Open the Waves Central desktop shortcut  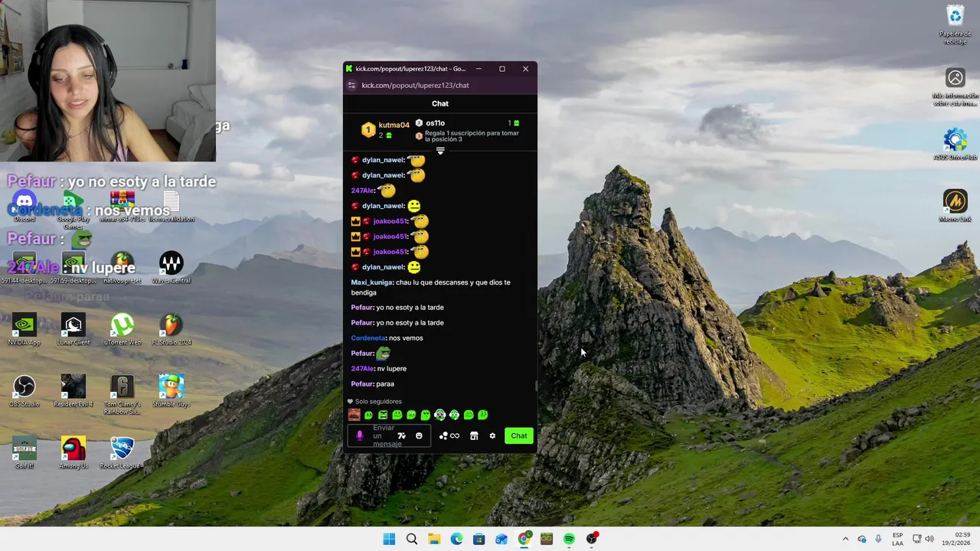point(171,268)
